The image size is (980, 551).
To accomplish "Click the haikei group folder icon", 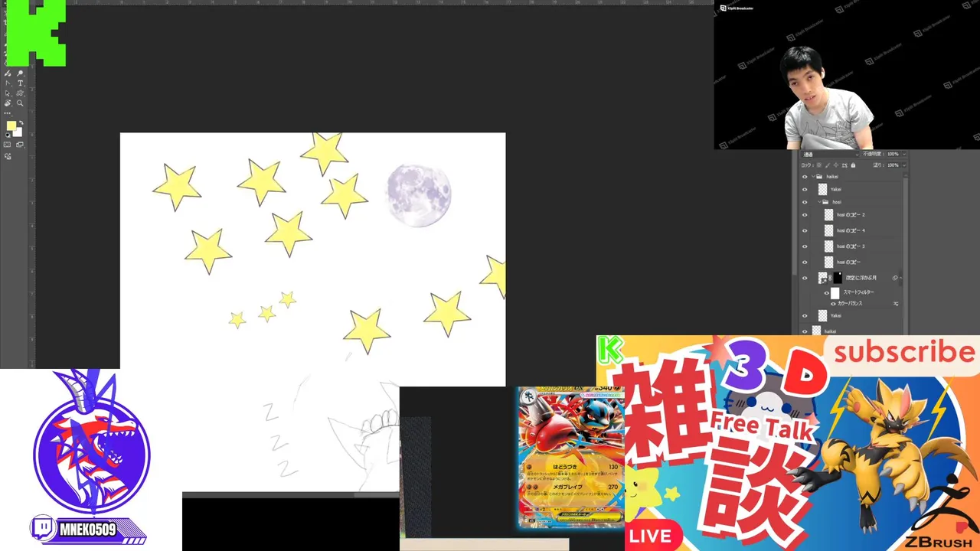I will pyautogui.click(x=820, y=176).
